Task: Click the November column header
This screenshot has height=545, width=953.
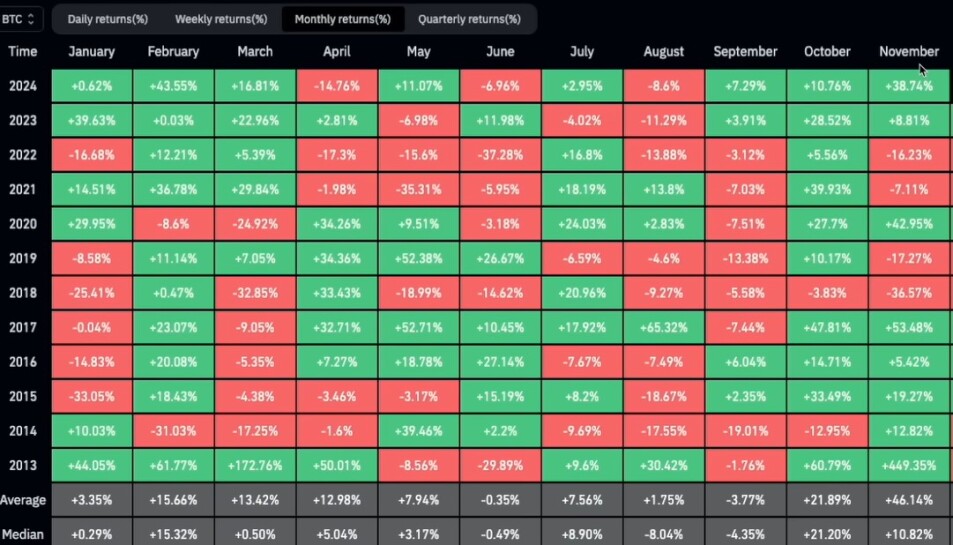Action: pyautogui.click(x=909, y=52)
